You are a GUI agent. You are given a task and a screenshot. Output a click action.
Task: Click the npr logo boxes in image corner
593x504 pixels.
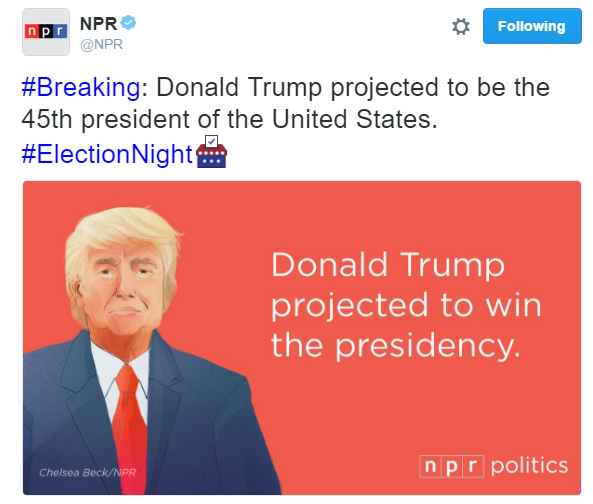click(x=452, y=466)
